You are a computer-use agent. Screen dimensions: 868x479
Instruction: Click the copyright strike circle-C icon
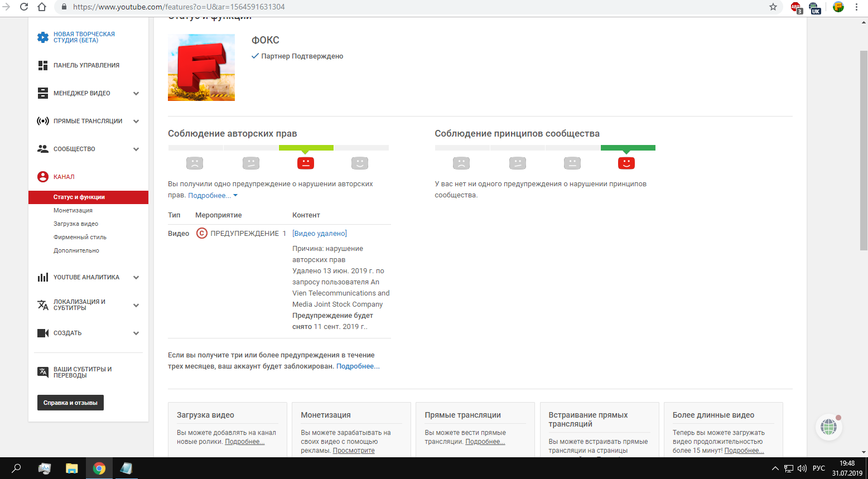202,233
